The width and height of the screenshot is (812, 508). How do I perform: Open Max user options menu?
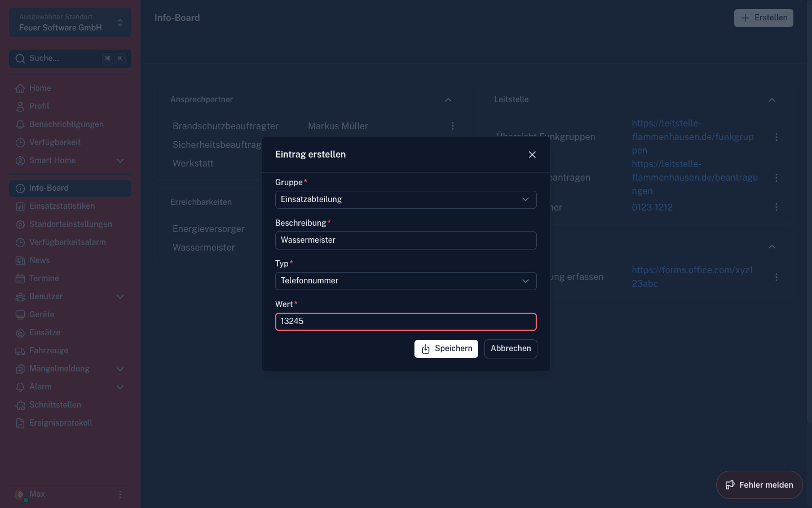click(x=120, y=494)
